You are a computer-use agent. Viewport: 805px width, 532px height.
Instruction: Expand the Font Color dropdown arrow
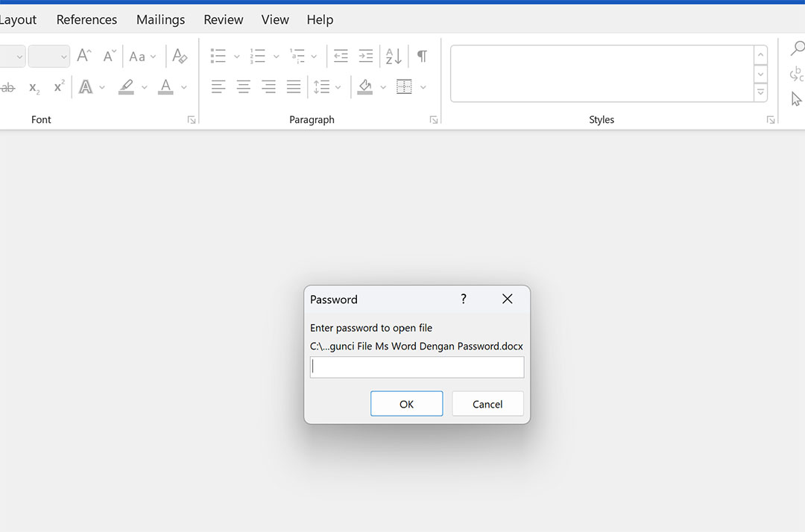[183, 87]
